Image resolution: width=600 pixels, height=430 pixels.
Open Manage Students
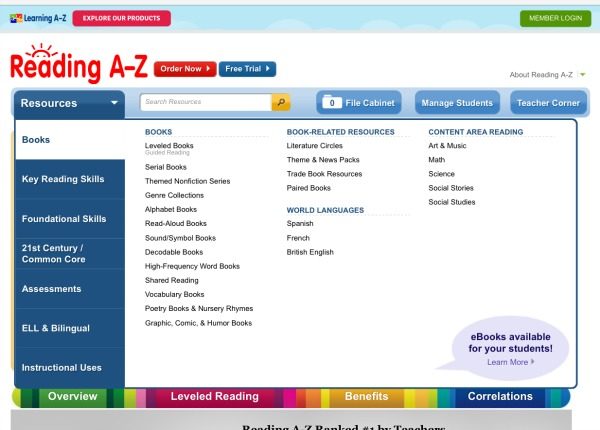(x=457, y=103)
